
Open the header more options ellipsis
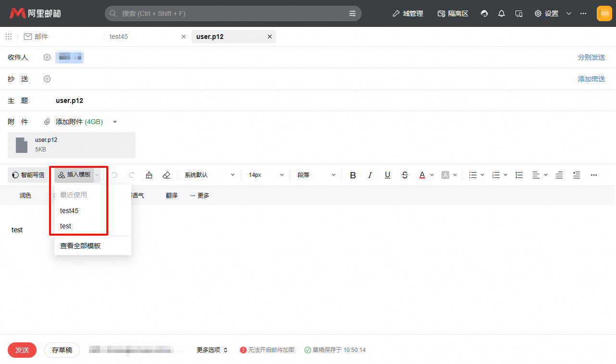(583, 13)
